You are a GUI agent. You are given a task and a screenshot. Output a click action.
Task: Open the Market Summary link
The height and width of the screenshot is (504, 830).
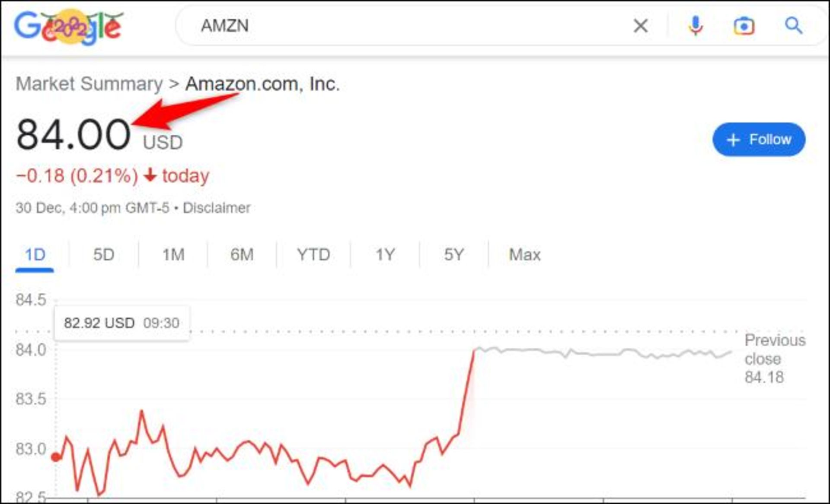[89, 84]
